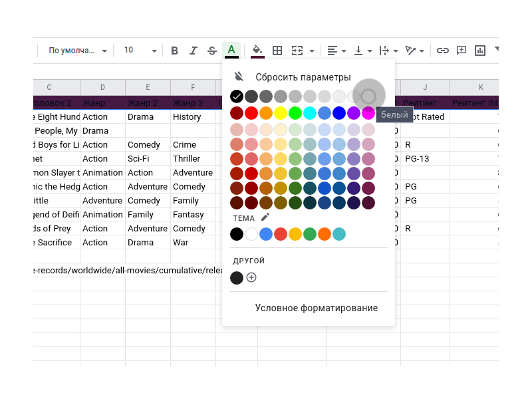Choose Сбросить параметры to reset the color
Screen dimensions: 532x399
[x=303, y=77]
